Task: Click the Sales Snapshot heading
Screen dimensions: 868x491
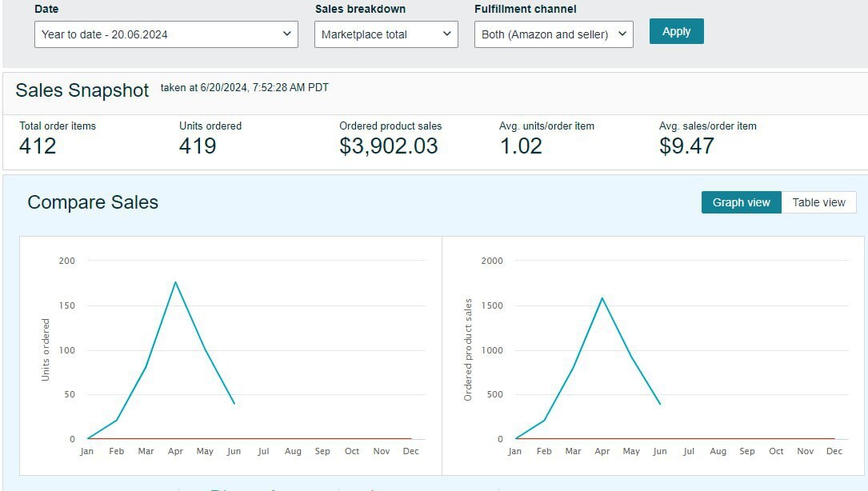Action: point(82,90)
